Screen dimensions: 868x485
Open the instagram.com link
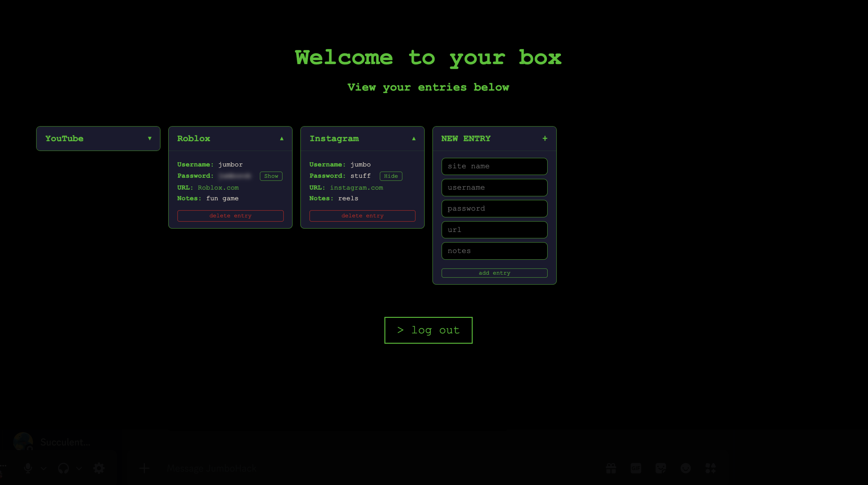coord(356,187)
